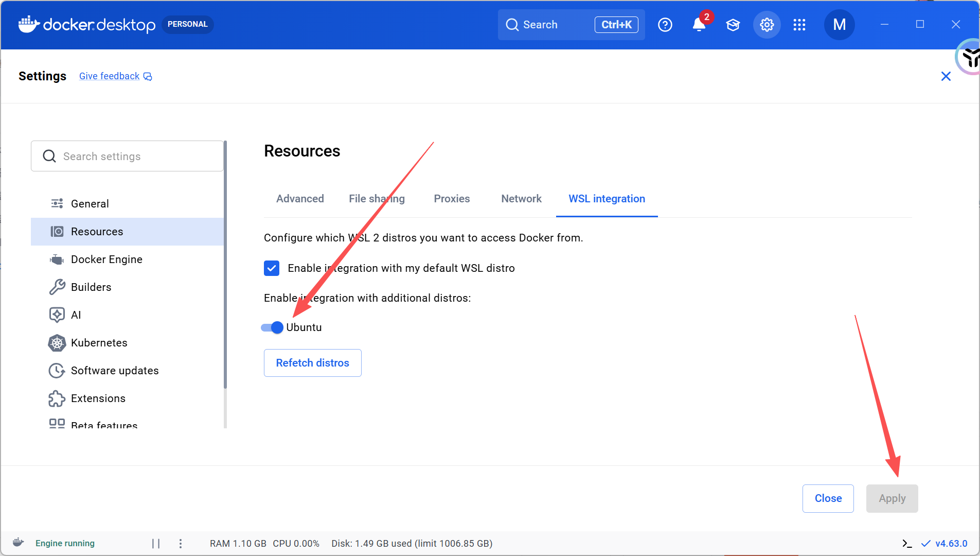Click the Disk usage status entry
Image resolution: width=980 pixels, height=556 pixels.
412,544
